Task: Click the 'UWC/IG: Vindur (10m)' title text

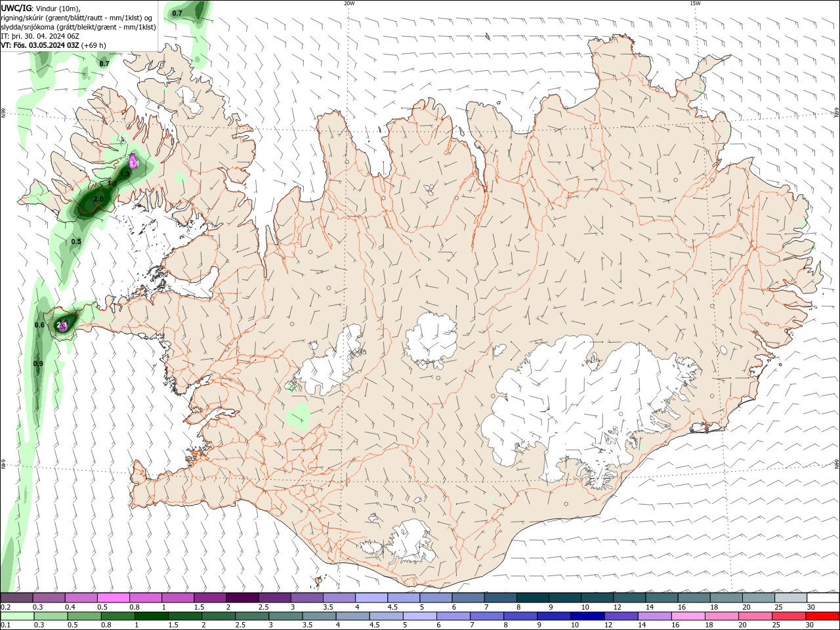Action: click(40, 8)
